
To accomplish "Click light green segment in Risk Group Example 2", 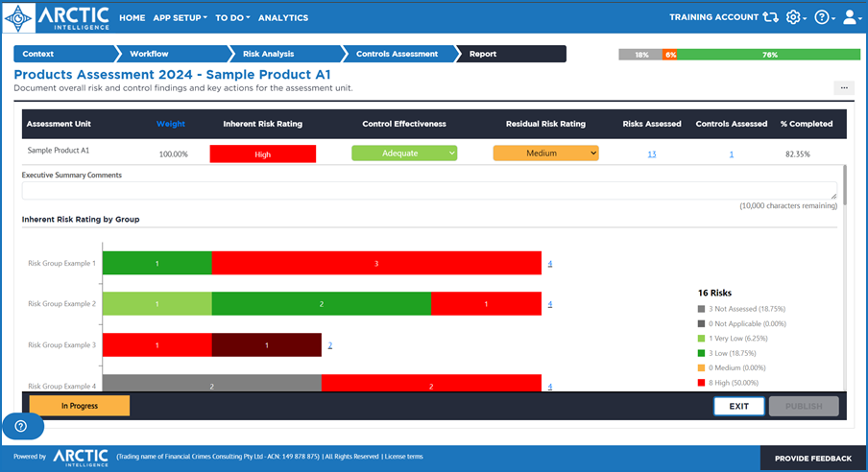I will (157, 304).
